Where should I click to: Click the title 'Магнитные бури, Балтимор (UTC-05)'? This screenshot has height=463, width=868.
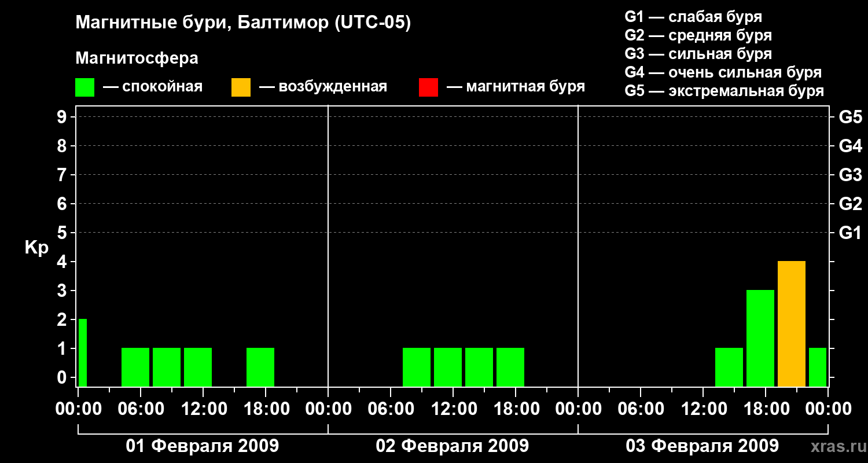pyautogui.click(x=243, y=24)
